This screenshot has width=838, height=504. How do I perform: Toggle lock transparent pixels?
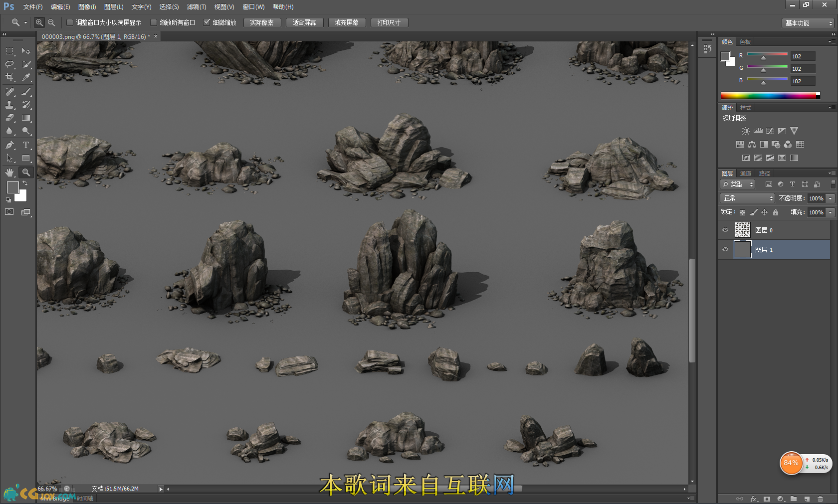[x=742, y=212]
